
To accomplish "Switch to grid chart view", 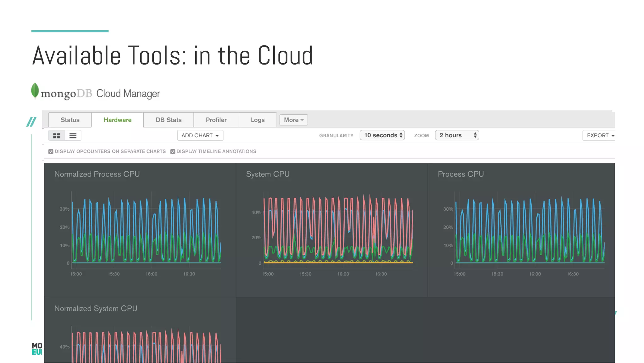I will (x=57, y=136).
